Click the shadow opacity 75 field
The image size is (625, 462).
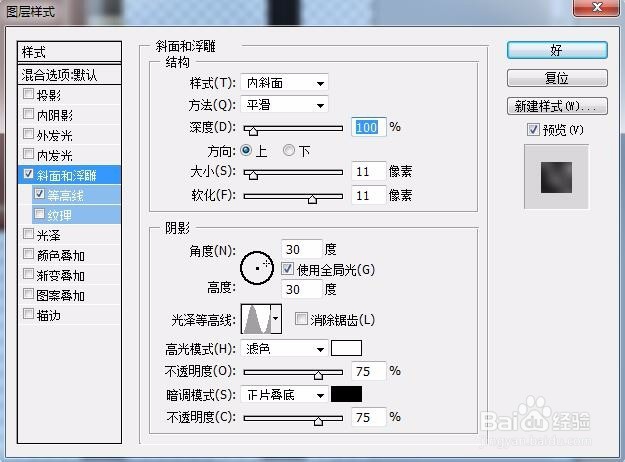pos(369,417)
